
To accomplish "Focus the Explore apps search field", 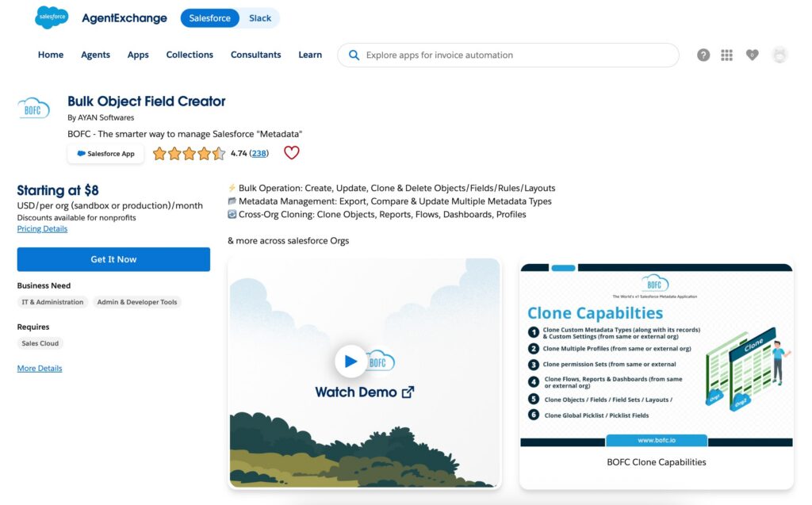I will click(x=508, y=55).
